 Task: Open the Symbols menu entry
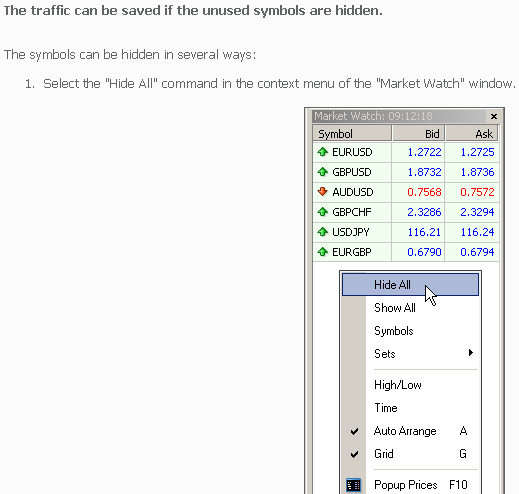pyautogui.click(x=411, y=331)
